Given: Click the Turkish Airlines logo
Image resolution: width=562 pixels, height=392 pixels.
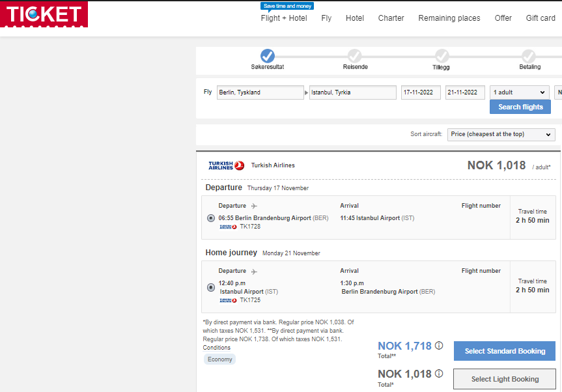Looking at the screenshot, I should click(x=226, y=165).
